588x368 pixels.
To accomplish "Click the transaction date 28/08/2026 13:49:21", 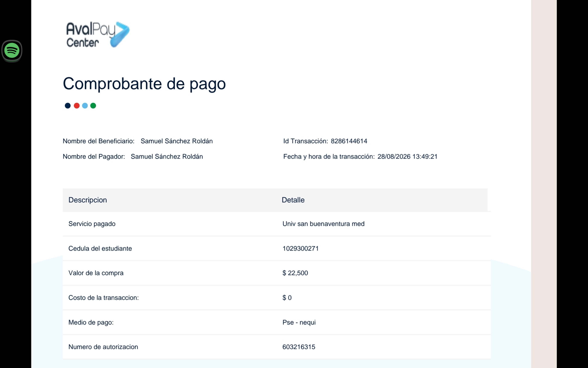I will point(407,156).
